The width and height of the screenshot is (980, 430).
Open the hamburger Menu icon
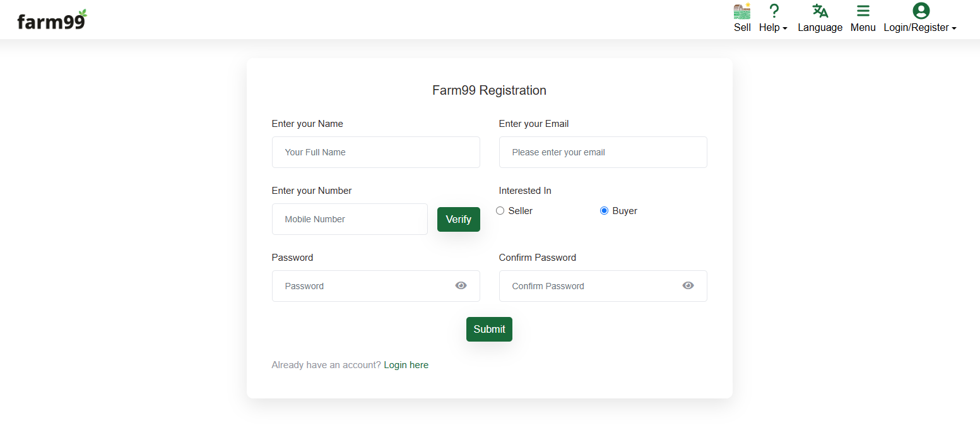click(x=863, y=11)
